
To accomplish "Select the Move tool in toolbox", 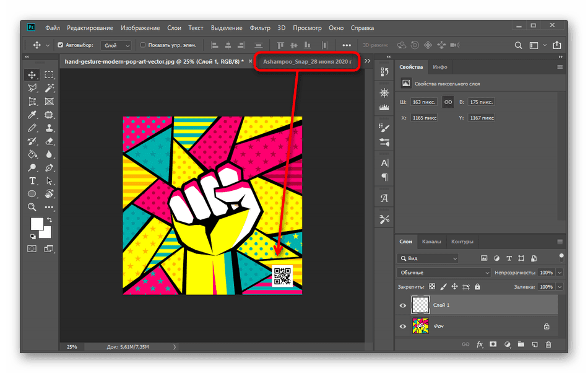I will [32, 75].
